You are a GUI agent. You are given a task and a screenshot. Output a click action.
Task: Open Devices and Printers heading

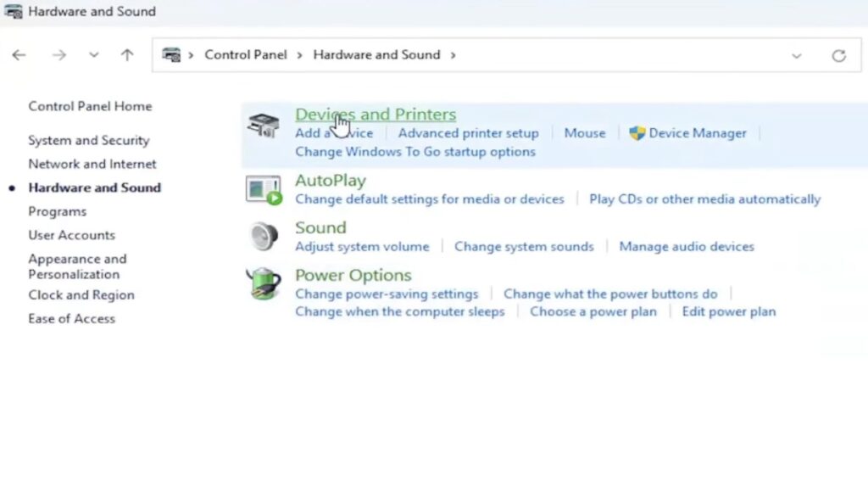point(376,115)
